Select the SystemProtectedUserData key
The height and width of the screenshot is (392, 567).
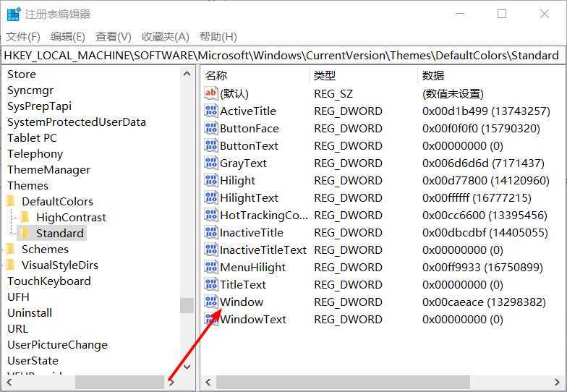click(x=77, y=122)
